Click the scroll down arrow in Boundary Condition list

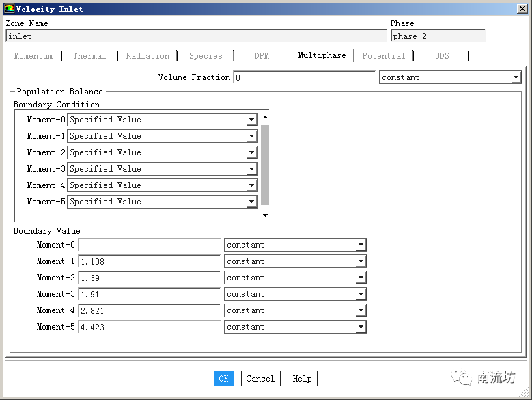point(265,215)
